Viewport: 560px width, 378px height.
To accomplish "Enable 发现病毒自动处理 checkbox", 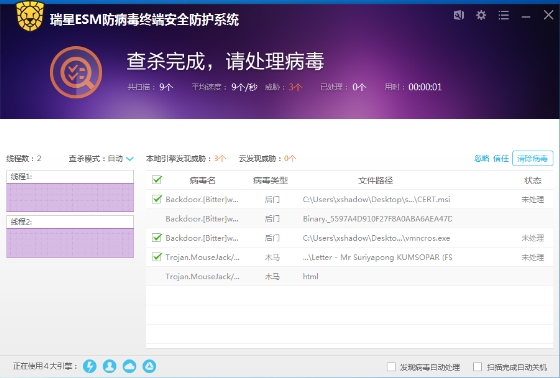I will coord(391,367).
